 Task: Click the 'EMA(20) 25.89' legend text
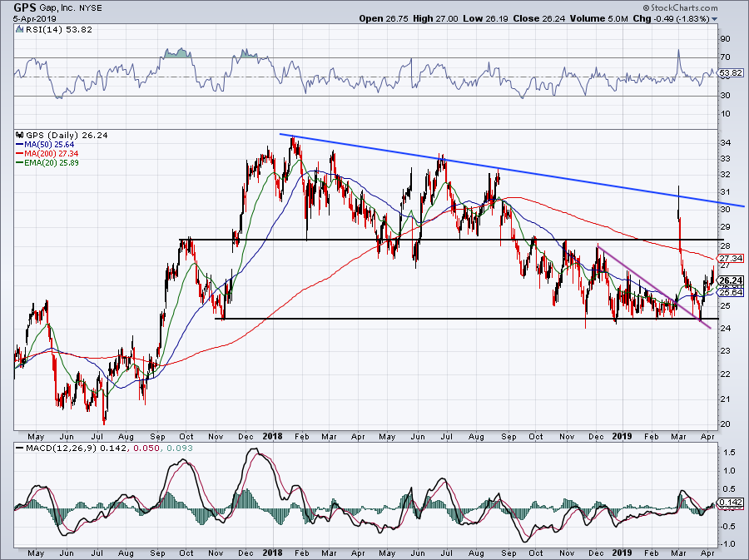tap(51, 163)
